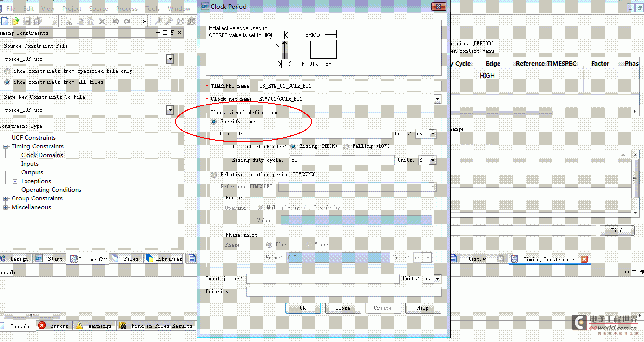This screenshot has height=342, width=644.
Task: Expand the Miscellaneous tree node
Action: 6,207
